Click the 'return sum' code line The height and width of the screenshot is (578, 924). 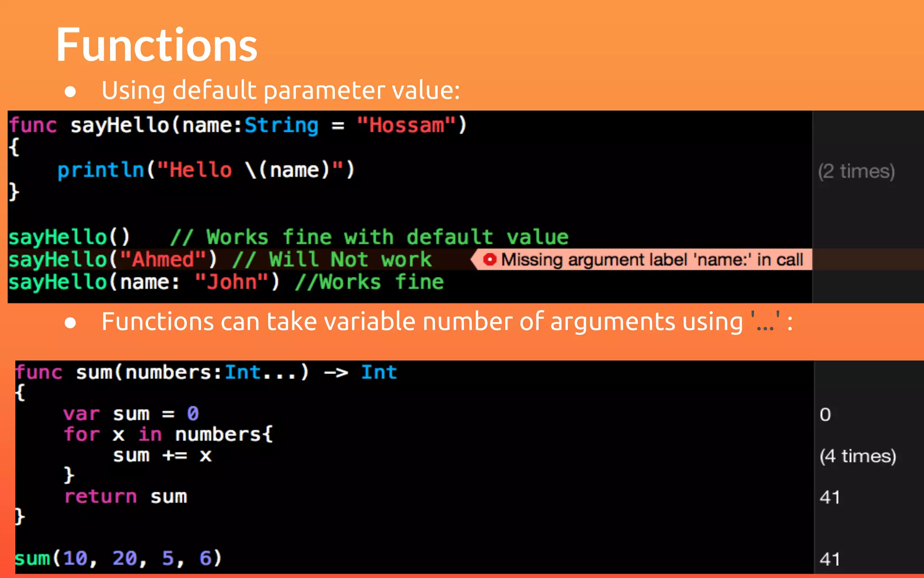[x=125, y=497]
